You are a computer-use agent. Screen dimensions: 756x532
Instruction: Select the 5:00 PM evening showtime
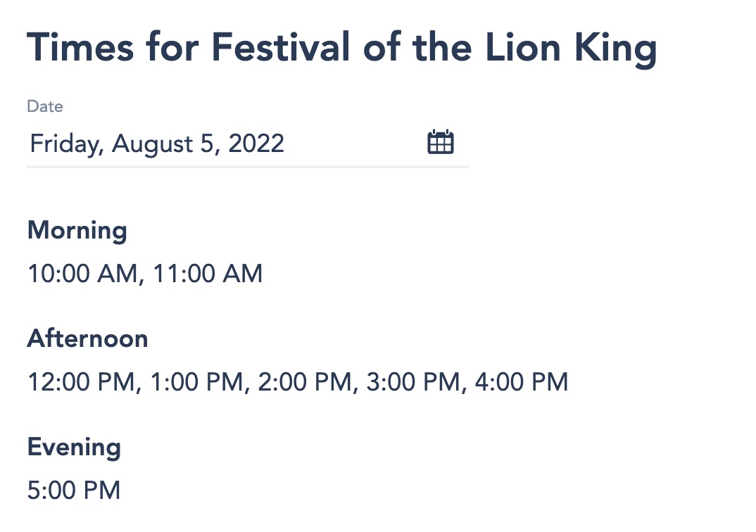(x=74, y=490)
